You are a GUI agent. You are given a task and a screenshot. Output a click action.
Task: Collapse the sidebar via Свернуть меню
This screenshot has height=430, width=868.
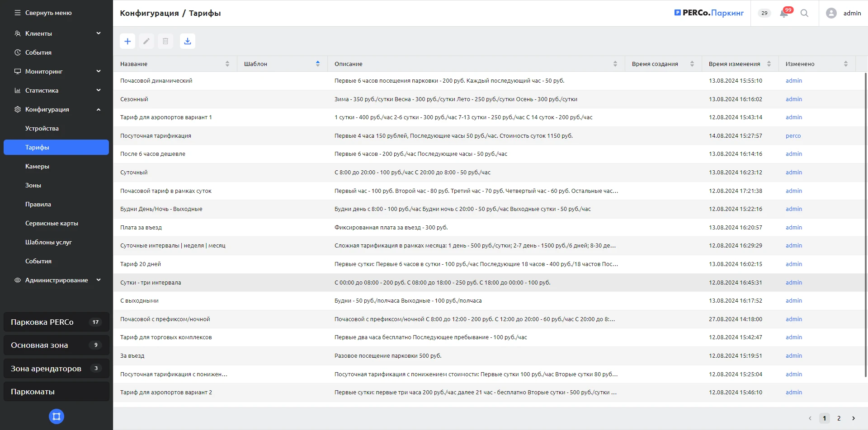coord(43,13)
